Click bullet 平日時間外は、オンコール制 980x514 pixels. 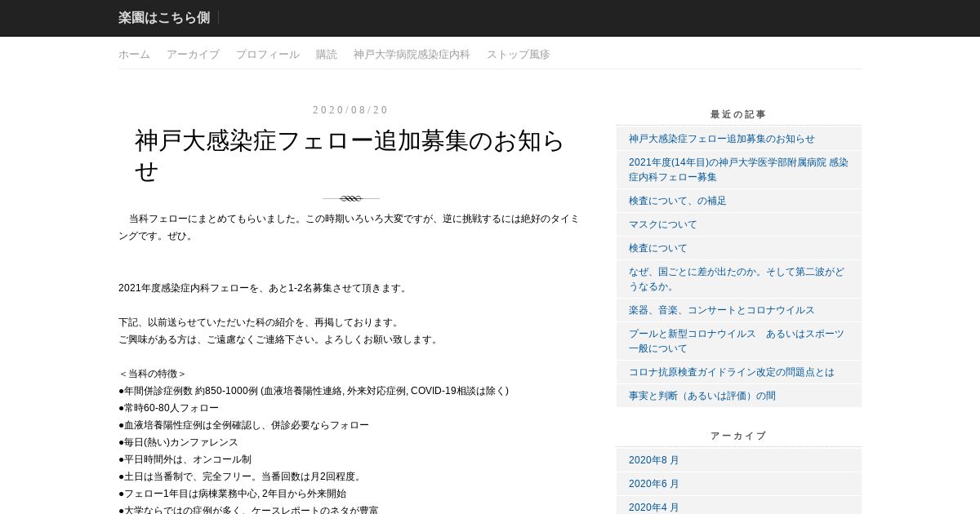[x=185, y=459]
